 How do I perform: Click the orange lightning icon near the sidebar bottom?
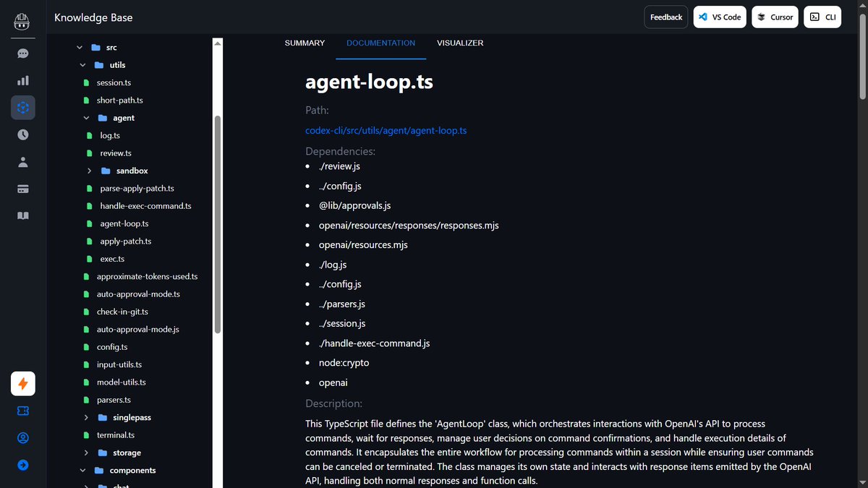click(x=22, y=384)
